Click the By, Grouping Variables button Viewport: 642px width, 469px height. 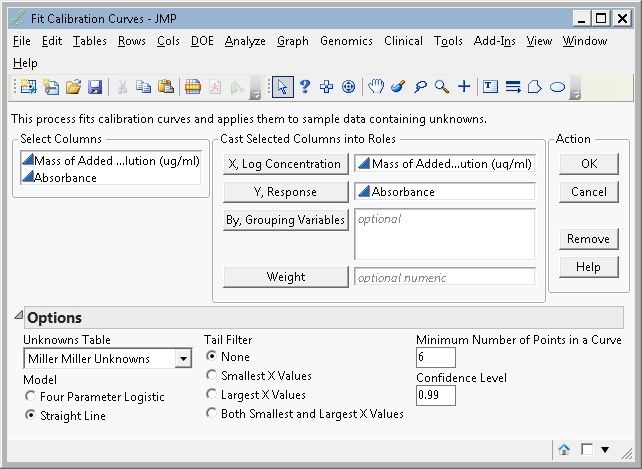point(285,220)
